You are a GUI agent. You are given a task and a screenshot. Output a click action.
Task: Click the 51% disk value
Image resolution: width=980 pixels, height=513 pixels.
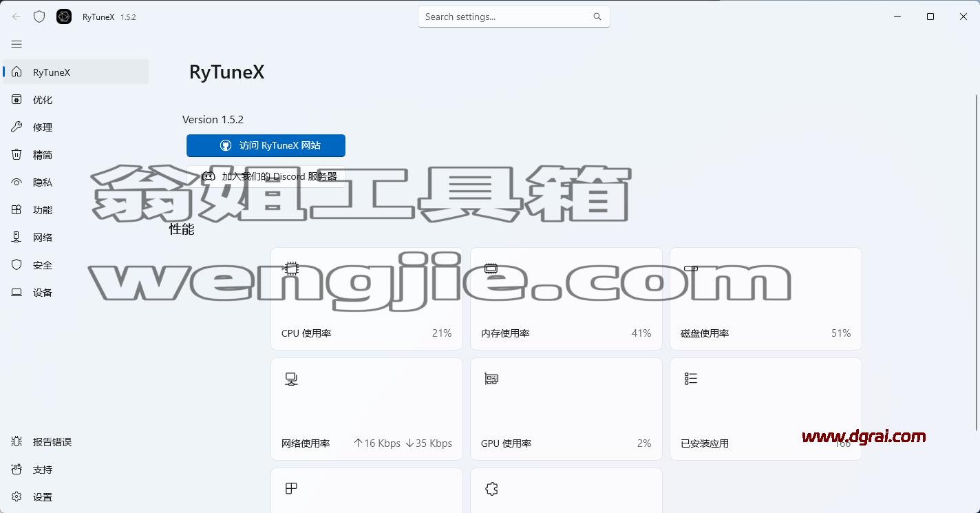(841, 333)
